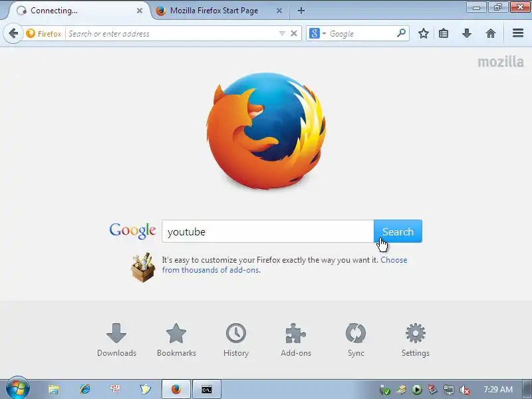Open Downloads from the bottom launcher

point(116,340)
